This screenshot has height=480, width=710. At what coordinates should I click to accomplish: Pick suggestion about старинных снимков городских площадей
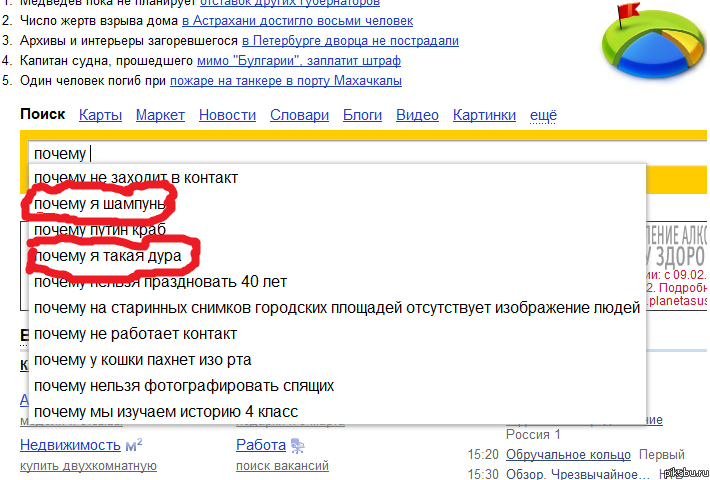(337, 308)
